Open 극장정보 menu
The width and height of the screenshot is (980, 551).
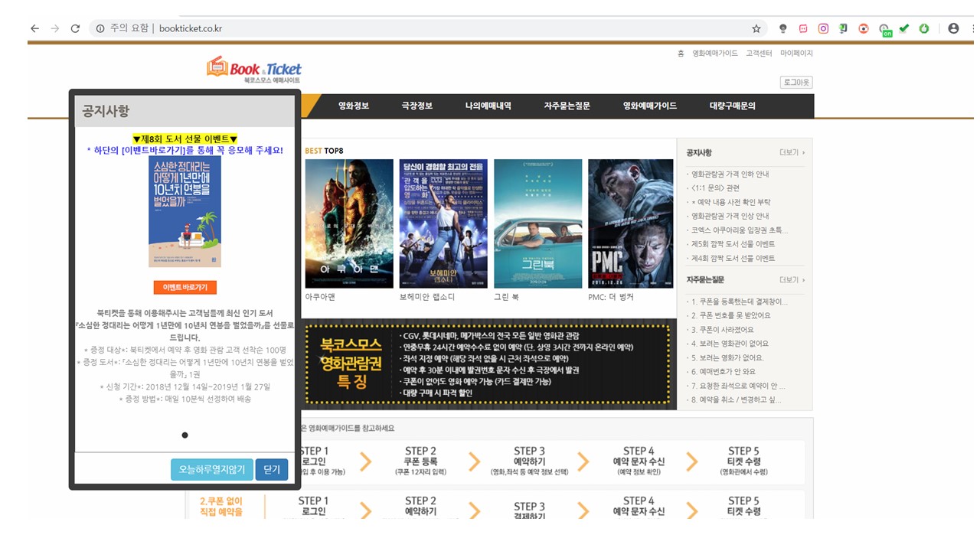coord(417,106)
